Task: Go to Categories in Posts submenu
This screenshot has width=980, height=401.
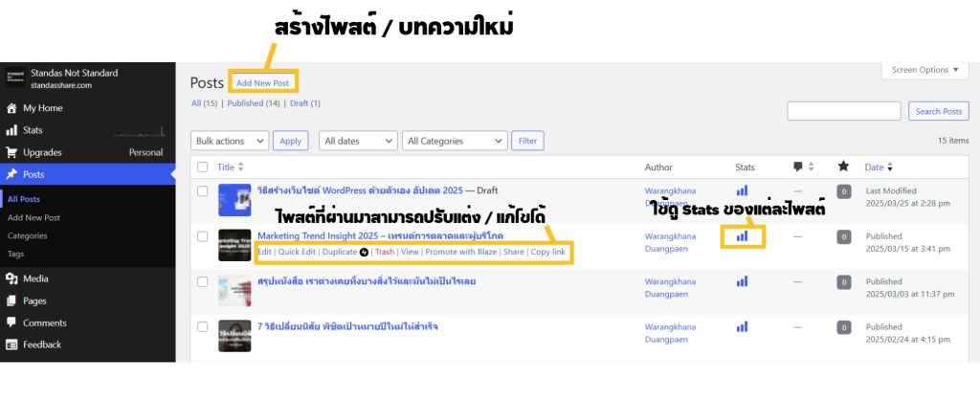Action: 28,235
